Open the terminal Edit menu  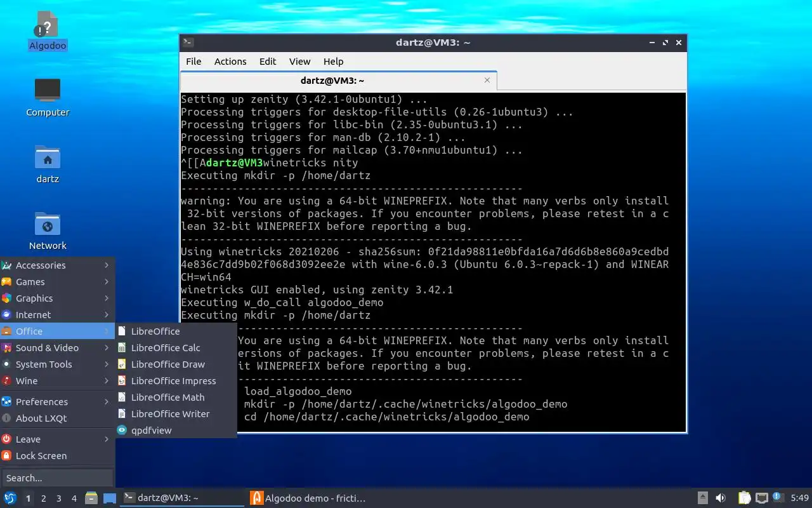268,62
